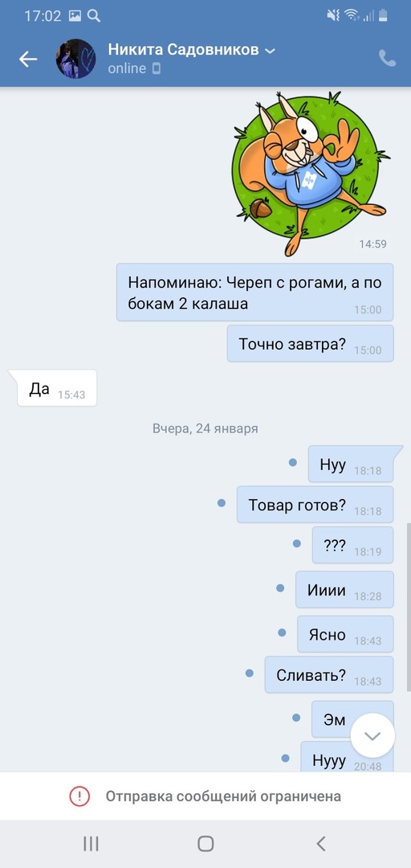Image resolution: width=411 pixels, height=868 pixels.
Task: Select the 'Точно завтра?' message
Action: click(311, 344)
